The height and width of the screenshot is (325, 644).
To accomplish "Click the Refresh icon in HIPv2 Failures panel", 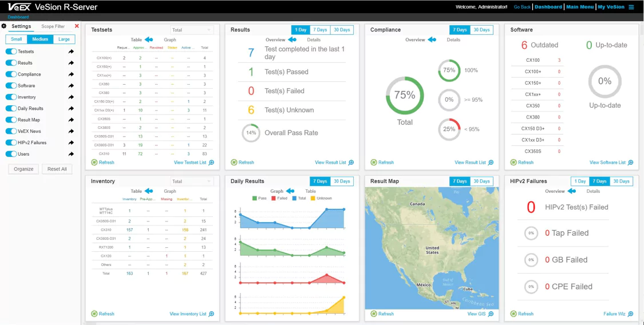I will point(513,314).
